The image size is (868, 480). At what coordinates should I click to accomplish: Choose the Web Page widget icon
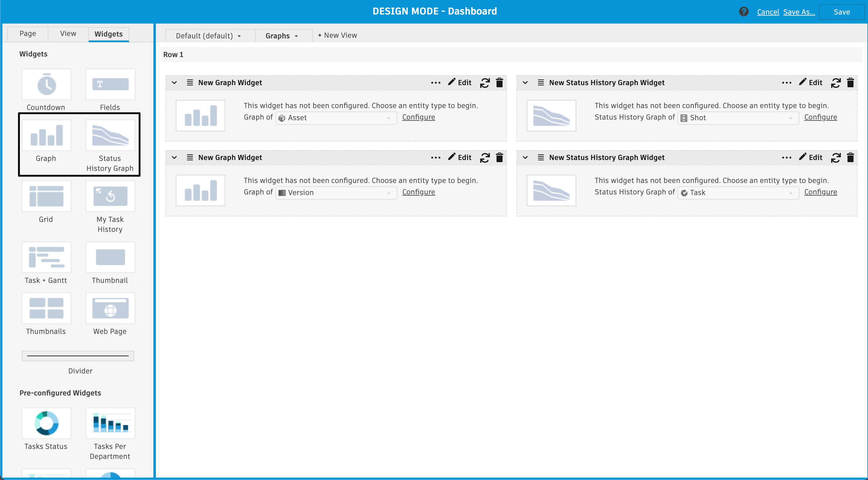tap(110, 308)
